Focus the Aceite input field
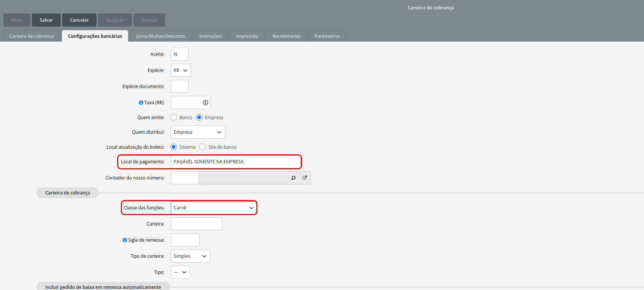The image size is (644, 290). [180, 54]
